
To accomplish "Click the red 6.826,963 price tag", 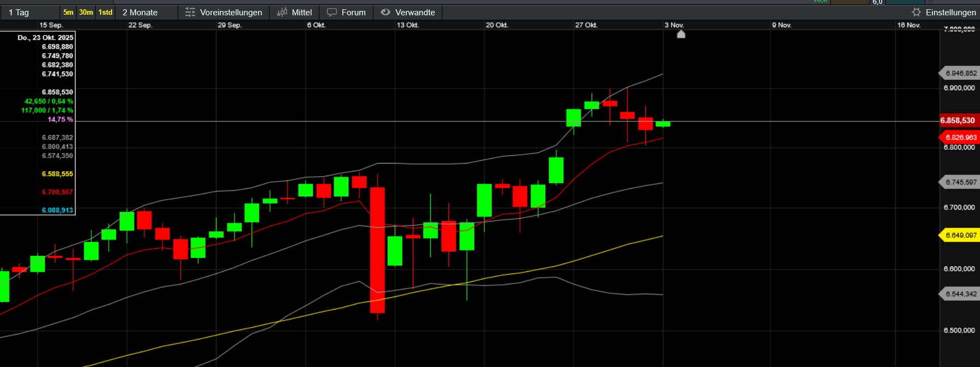I will 960,137.
